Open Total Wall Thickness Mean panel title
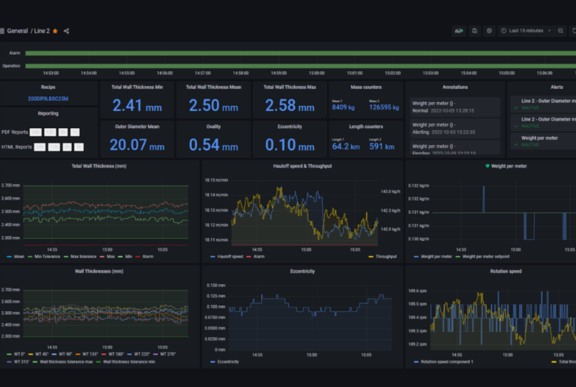Viewport: 576px width, 387px height. tap(213, 87)
